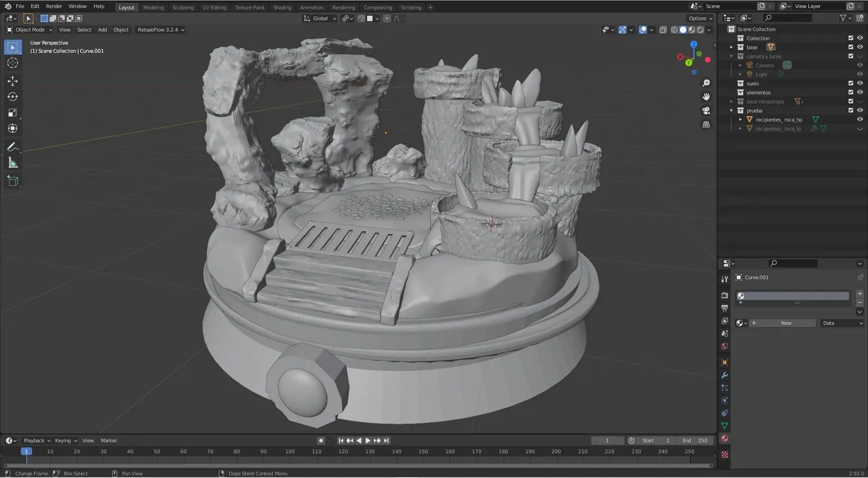The width and height of the screenshot is (868, 478).
Task: Open the Texture properties tab
Action: pos(724,454)
